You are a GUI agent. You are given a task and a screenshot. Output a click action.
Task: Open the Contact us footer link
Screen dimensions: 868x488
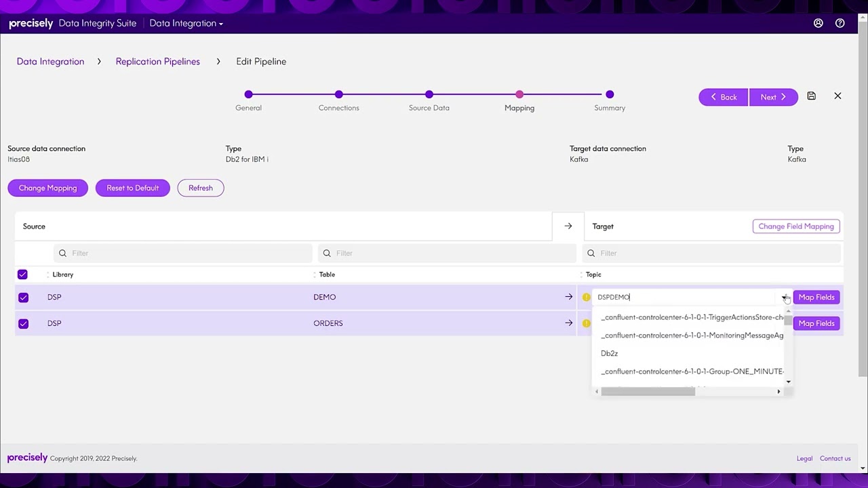(835, 459)
